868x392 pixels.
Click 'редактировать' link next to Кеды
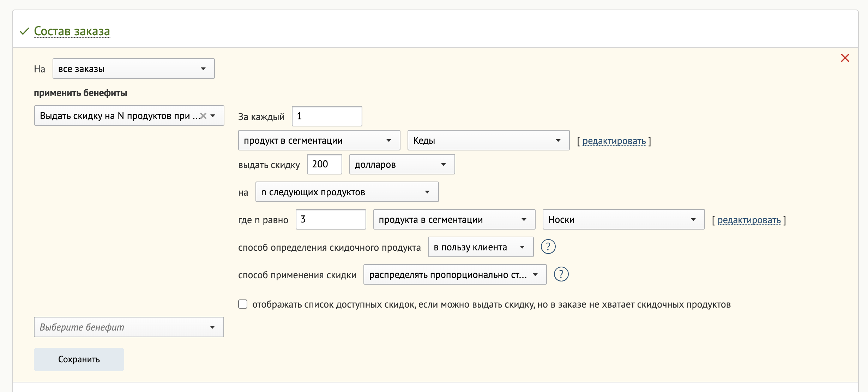[614, 141]
